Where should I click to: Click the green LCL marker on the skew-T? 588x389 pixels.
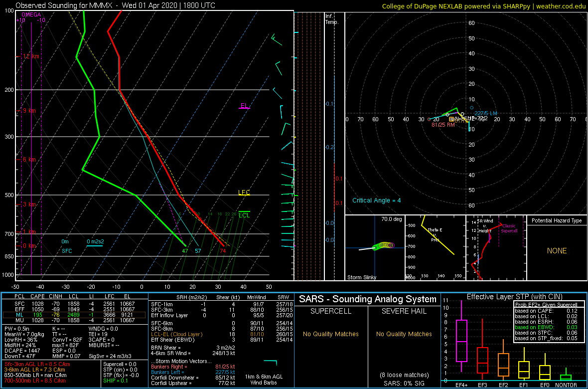[244, 215]
